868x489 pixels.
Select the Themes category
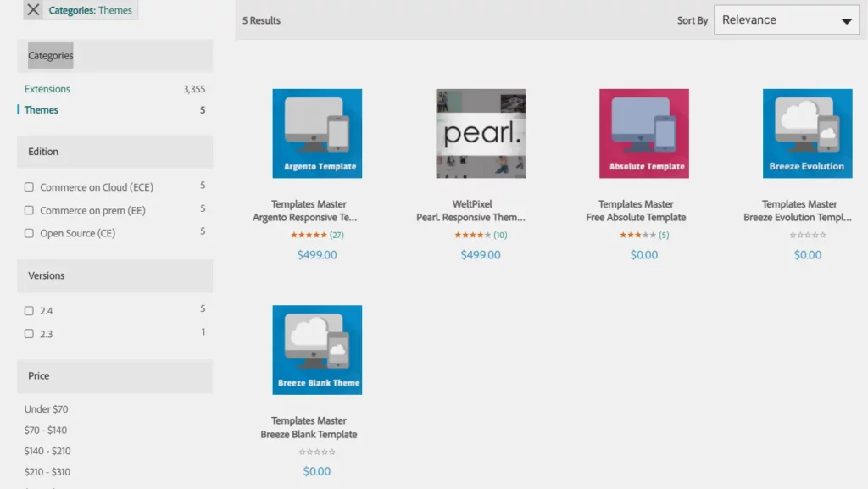click(41, 109)
